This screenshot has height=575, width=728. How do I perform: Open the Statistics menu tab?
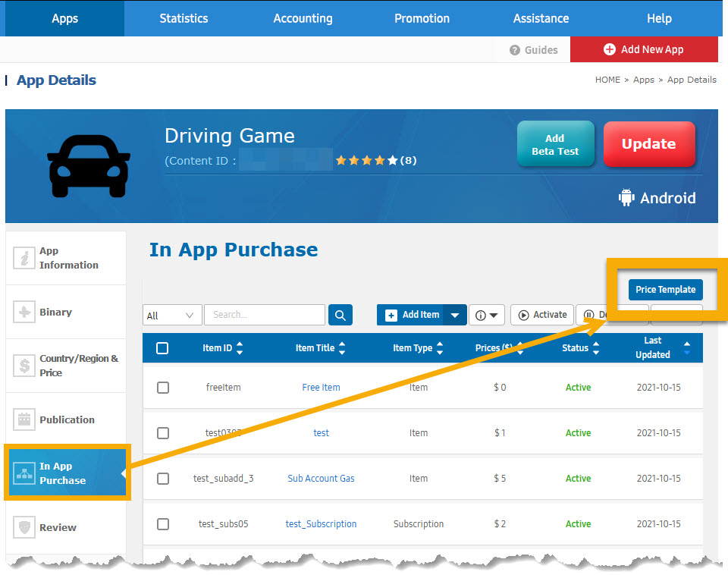(184, 18)
